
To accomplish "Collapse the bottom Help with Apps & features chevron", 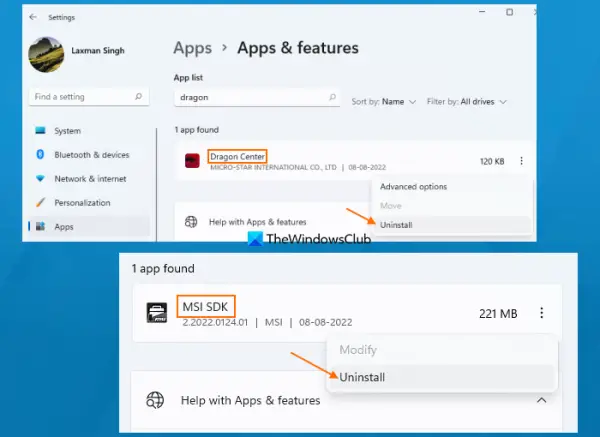I will pyautogui.click(x=541, y=400).
